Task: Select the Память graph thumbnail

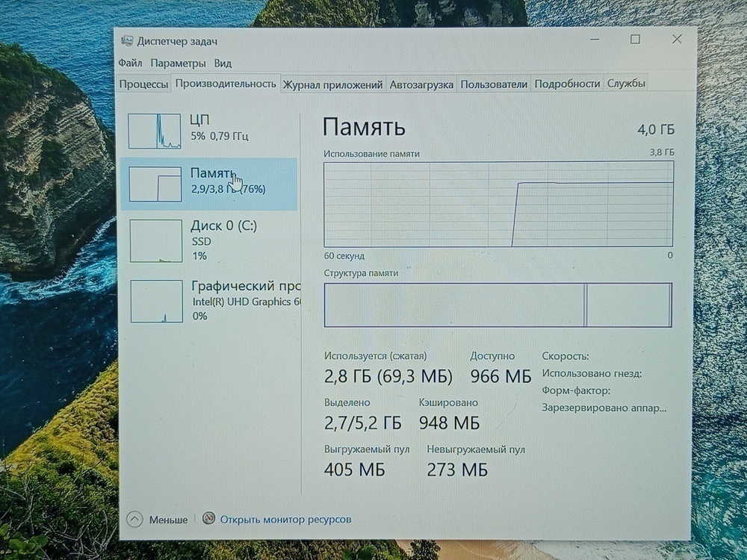Action: (155, 183)
